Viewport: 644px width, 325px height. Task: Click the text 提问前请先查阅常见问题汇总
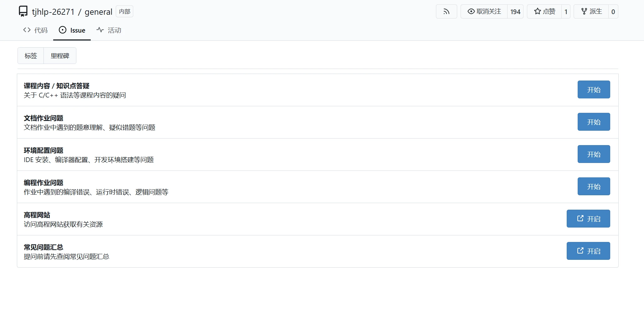[x=66, y=257]
